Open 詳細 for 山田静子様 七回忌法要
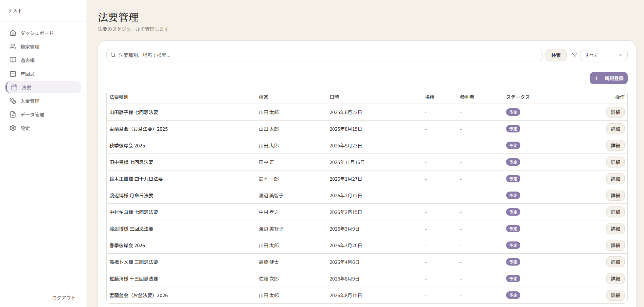Viewport: 644px width, 307px height. click(615, 112)
